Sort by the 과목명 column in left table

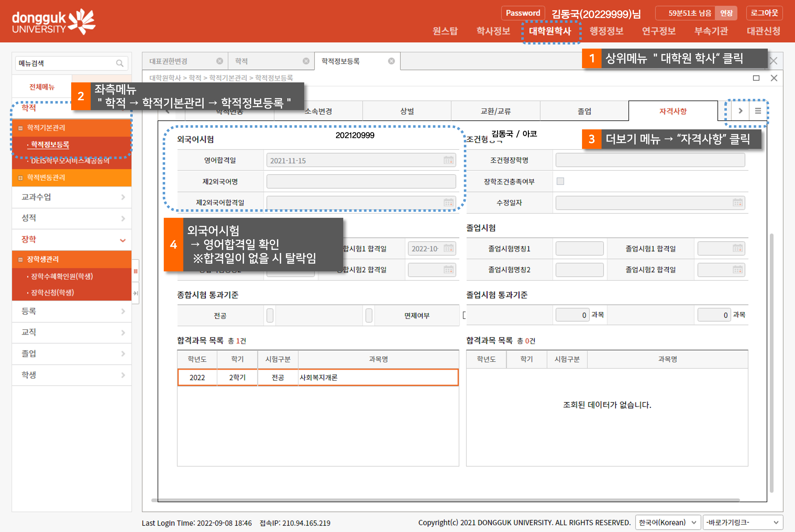378,359
